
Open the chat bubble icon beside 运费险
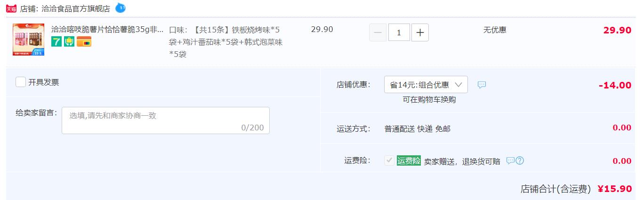510,161
